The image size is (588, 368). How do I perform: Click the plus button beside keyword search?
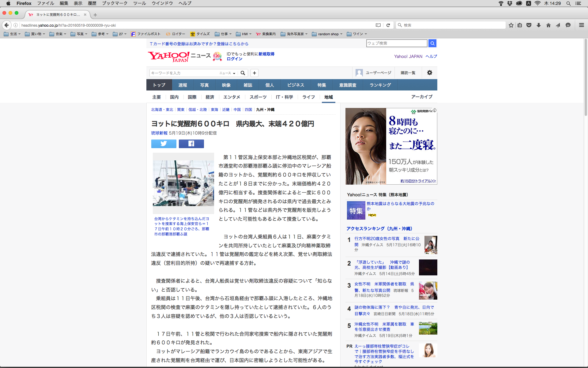click(x=254, y=73)
